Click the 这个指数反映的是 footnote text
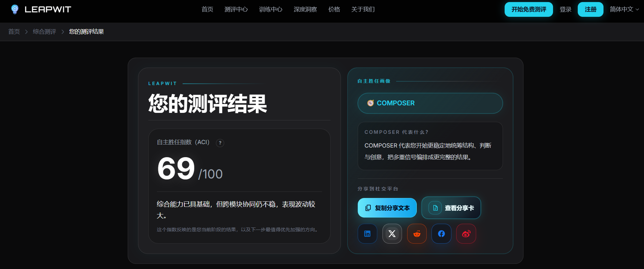The height and width of the screenshot is (269, 644). tap(238, 230)
